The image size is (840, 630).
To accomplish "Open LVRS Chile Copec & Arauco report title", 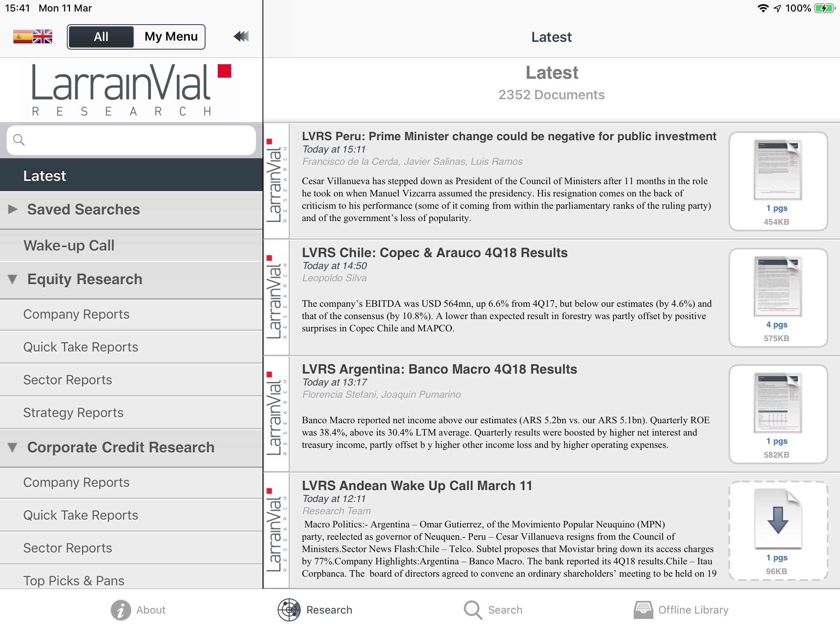I will [x=435, y=253].
